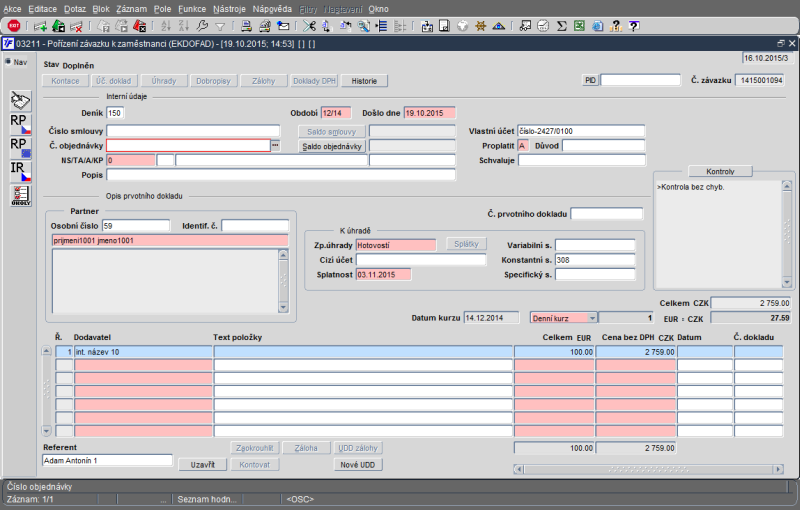Click the Variabilní s. input field

click(x=595, y=245)
